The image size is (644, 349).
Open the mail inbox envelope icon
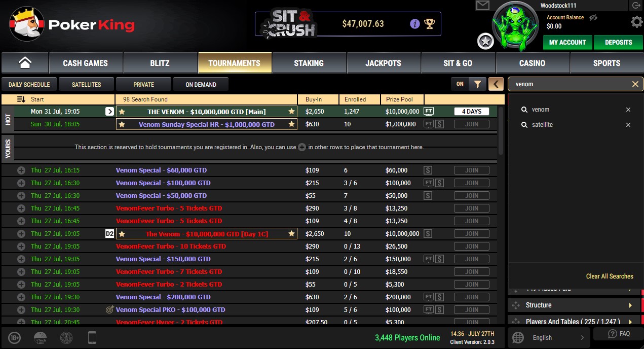(x=483, y=6)
